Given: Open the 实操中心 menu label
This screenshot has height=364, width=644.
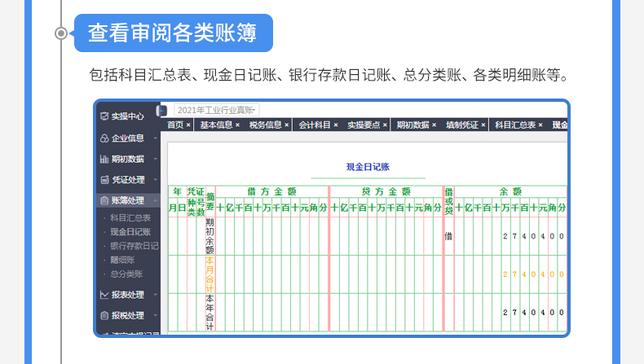Looking at the screenshot, I should (x=128, y=116).
